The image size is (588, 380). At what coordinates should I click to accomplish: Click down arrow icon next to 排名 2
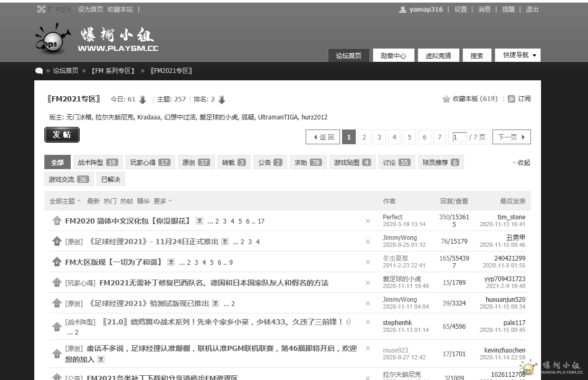pyautogui.click(x=222, y=99)
